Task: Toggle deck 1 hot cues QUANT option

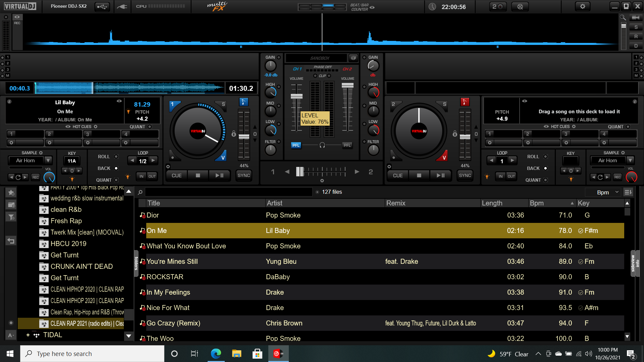Action: point(150,127)
